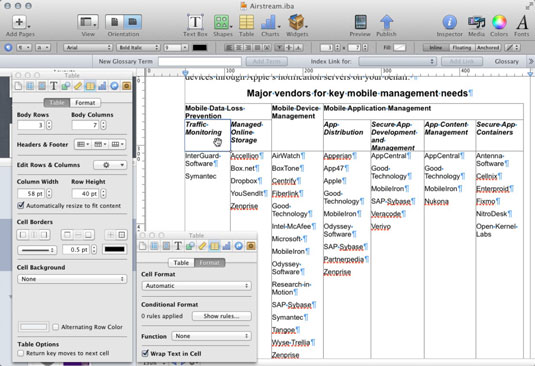Open the Widgets toolbar icon
The height and width of the screenshot is (366, 535).
[297, 22]
